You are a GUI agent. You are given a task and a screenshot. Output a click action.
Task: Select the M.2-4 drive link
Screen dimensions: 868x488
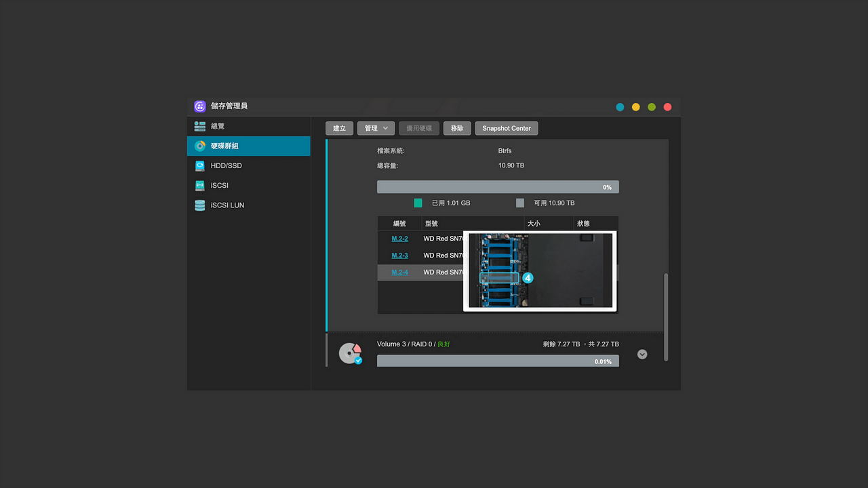coord(399,272)
